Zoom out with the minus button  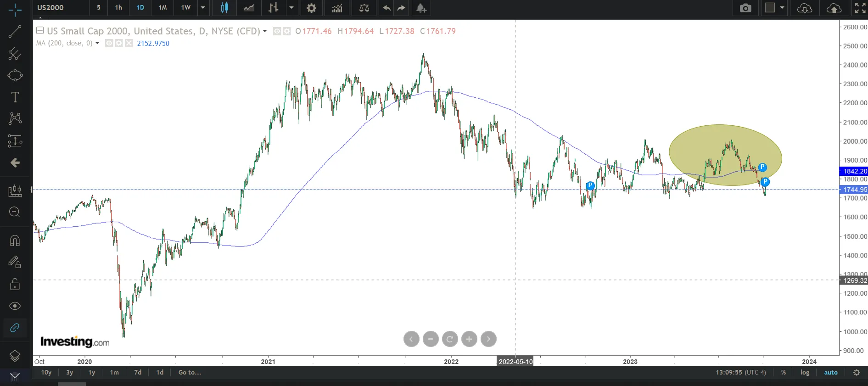tap(431, 339)
